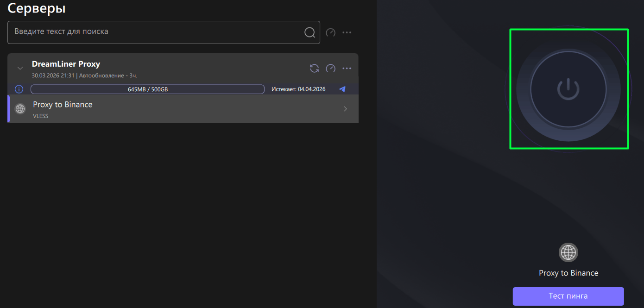Click the 645MB / 500GB usage bar

pyautogui.click(x=147, y=89)
